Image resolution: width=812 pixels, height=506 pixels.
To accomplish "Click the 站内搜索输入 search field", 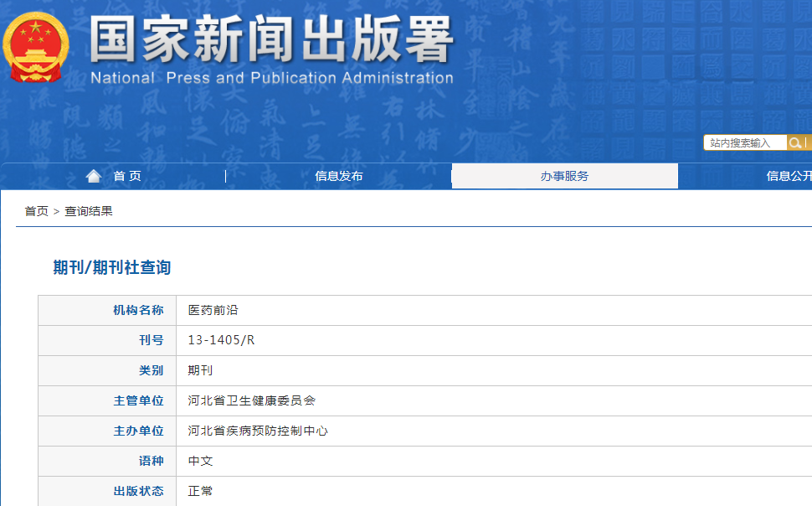I will pyautogui.click(x=745, y=142).
